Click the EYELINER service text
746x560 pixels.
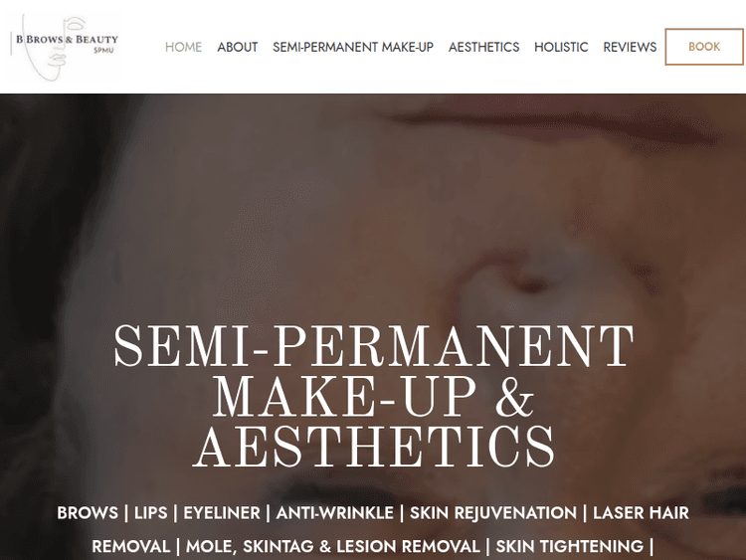222,513
